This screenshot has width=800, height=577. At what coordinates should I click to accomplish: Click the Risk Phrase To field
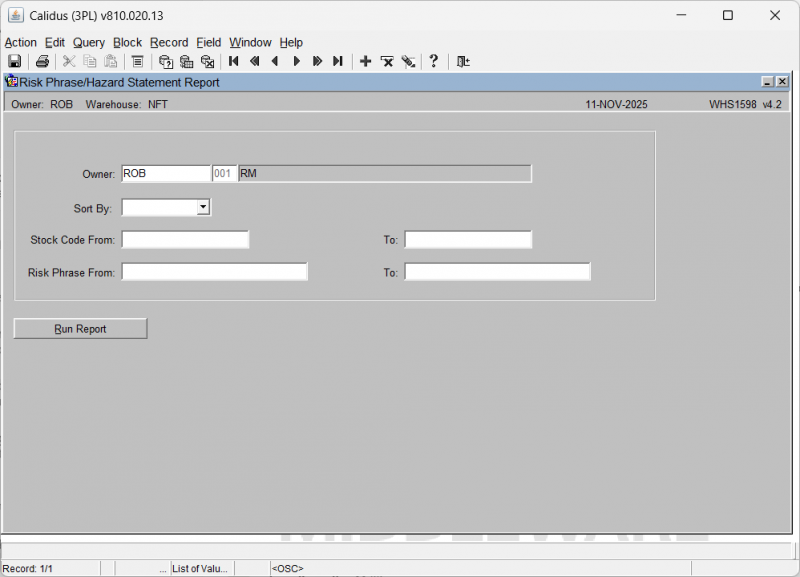coord(497,272)
